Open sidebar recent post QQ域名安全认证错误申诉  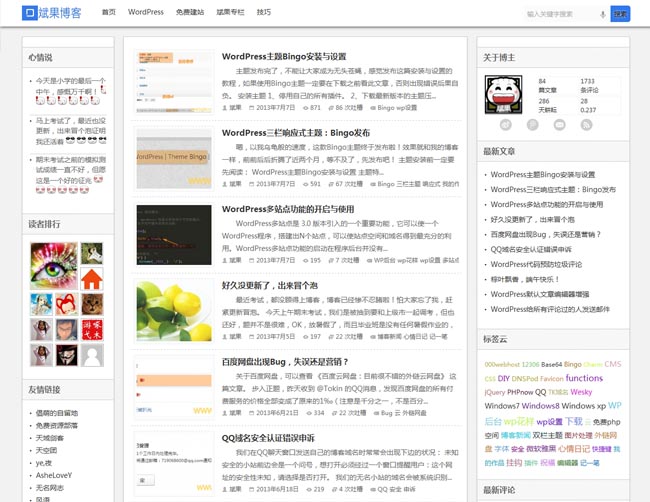point(531,249)
